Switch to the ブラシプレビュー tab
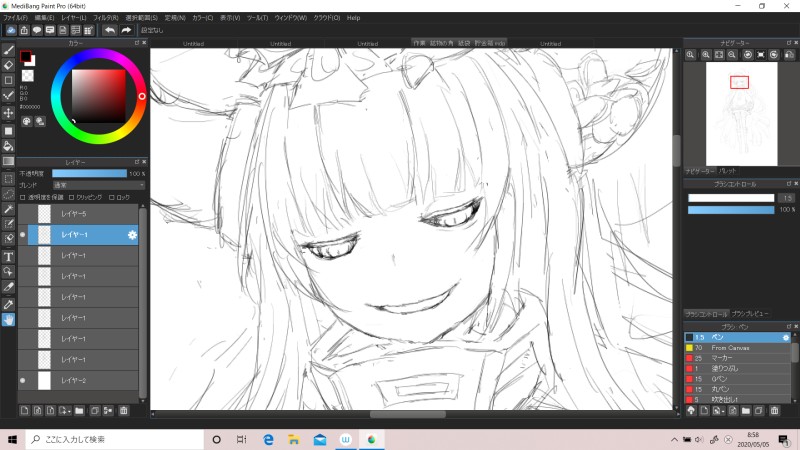The height and width of the screenshot is (450, 800). 749,314
